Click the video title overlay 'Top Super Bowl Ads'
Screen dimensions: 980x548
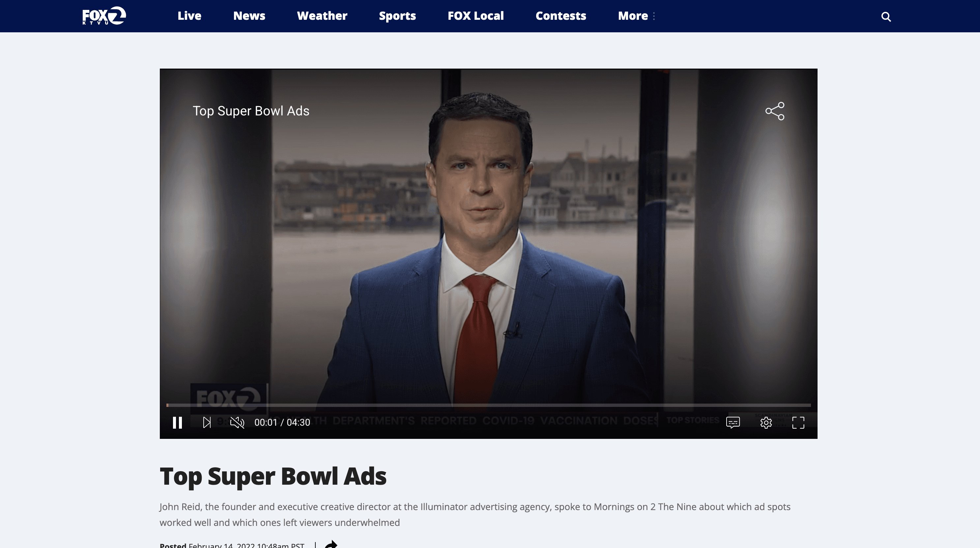251,111
